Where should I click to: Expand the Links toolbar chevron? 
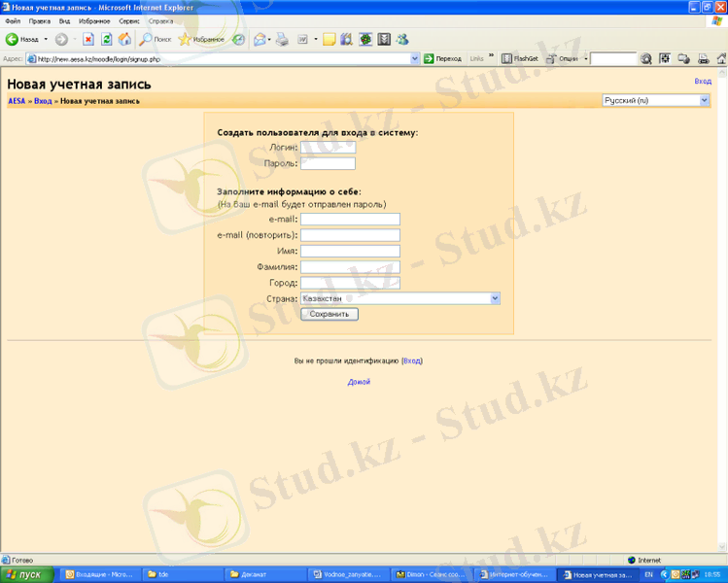[x=491, y=55]
